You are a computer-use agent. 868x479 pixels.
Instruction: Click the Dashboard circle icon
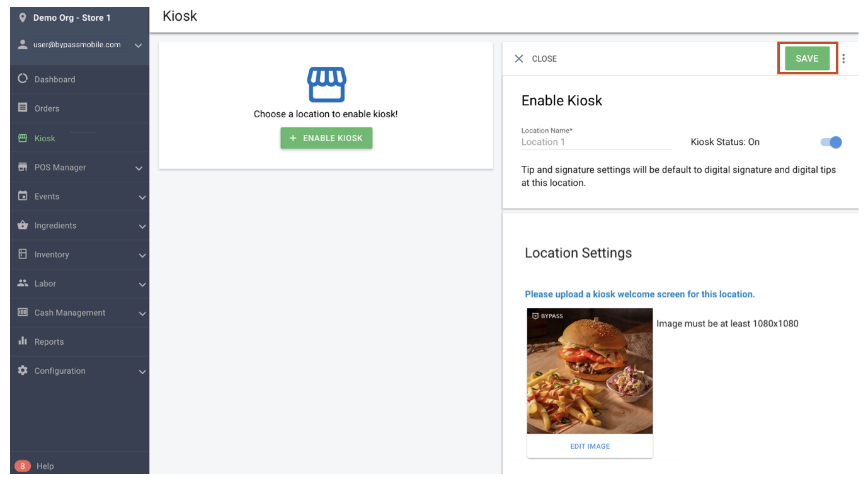[x=23, y=79]
